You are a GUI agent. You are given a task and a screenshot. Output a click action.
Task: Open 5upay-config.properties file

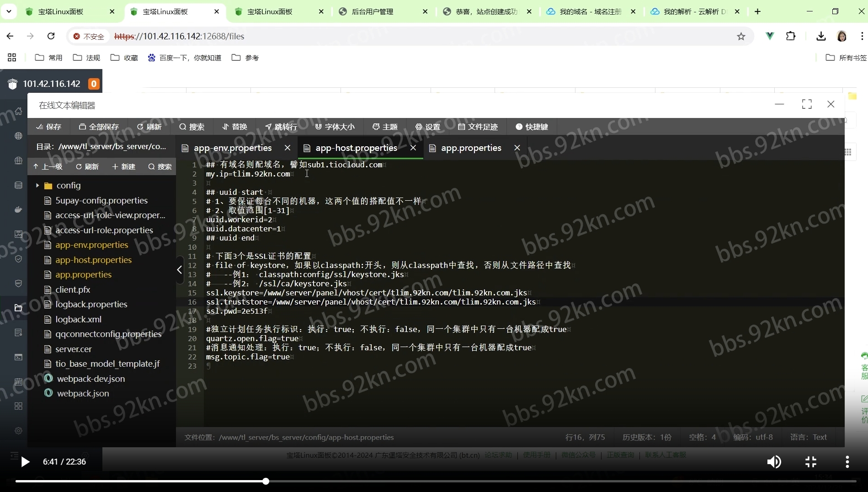[101, 200]
